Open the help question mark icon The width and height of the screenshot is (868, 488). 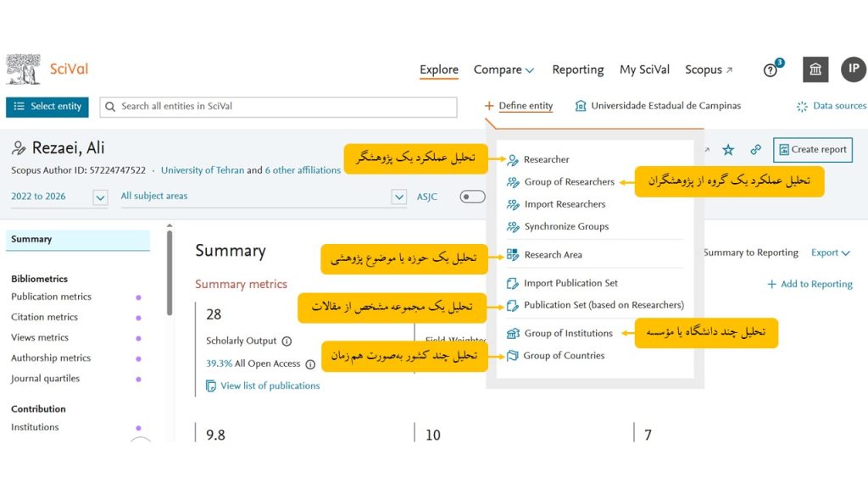coord(770,70)
